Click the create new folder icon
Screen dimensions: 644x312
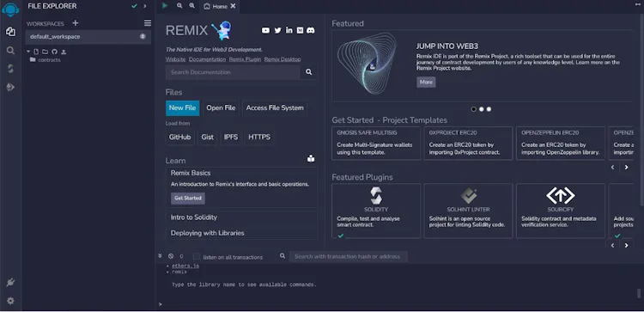pyautogui.click(x=45, y=52)
